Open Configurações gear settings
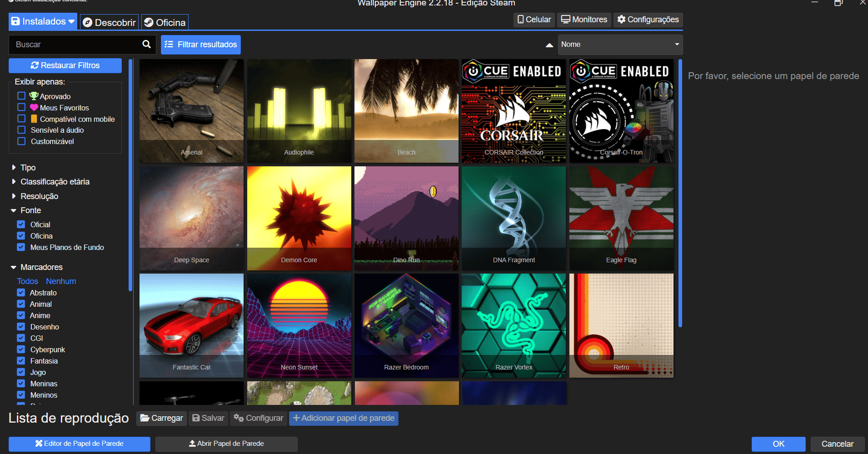The width and height of the screenshot is (868, 454). tap(648, 20)
